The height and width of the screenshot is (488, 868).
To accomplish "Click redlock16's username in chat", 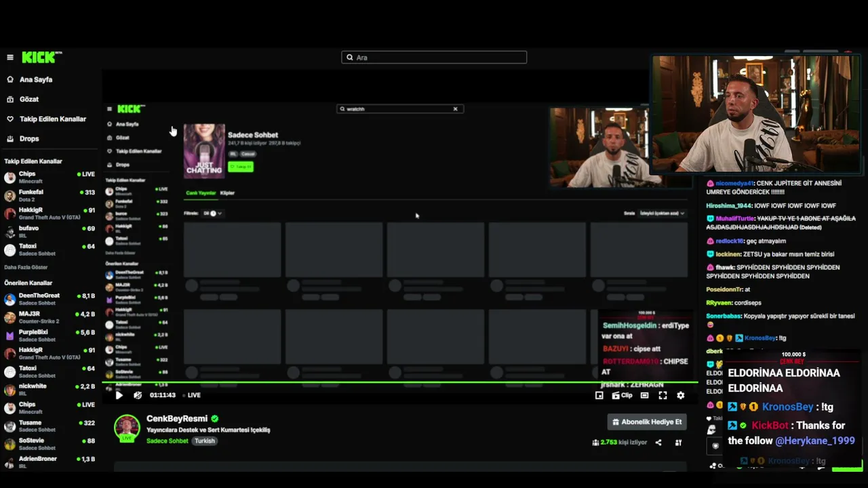I will [x=729, y=241].
